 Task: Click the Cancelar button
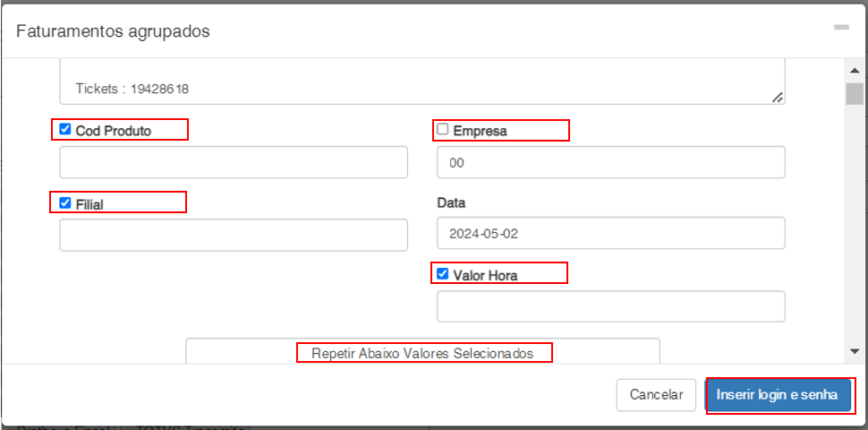(x=656, y=394)
